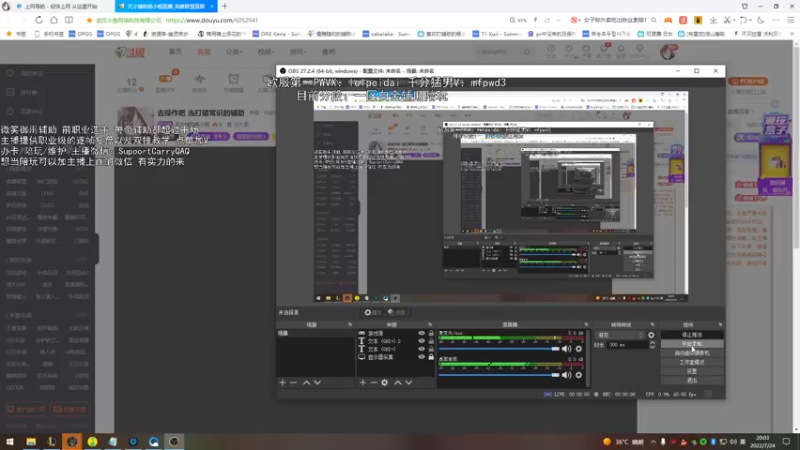Move source up in OBS sources list
This screenshot has height=450, width=800.
pyautogui.click(x=397, y=382)
